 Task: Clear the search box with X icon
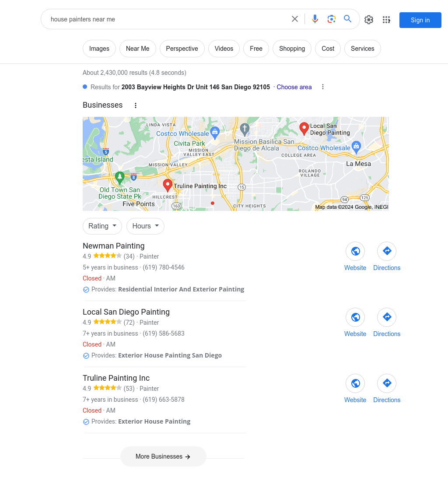(x=295, y=19)
